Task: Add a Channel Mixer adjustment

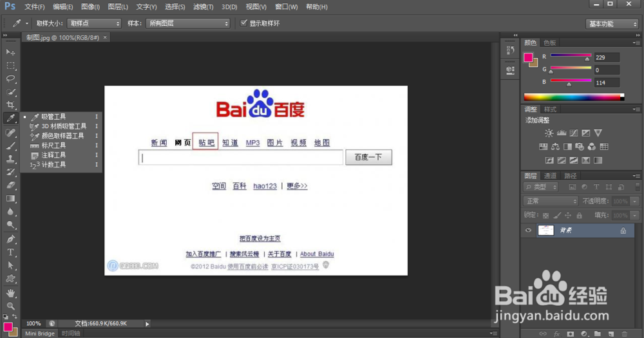Action: (591, 147)
